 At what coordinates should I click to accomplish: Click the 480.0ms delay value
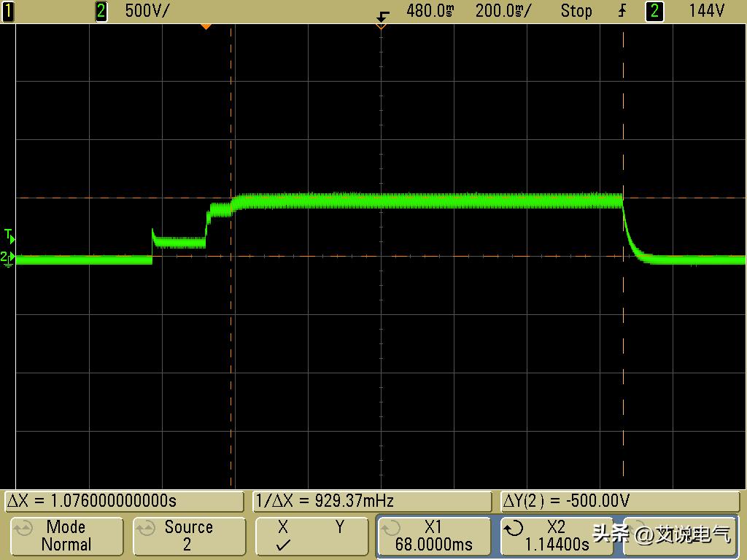(430, 11)
